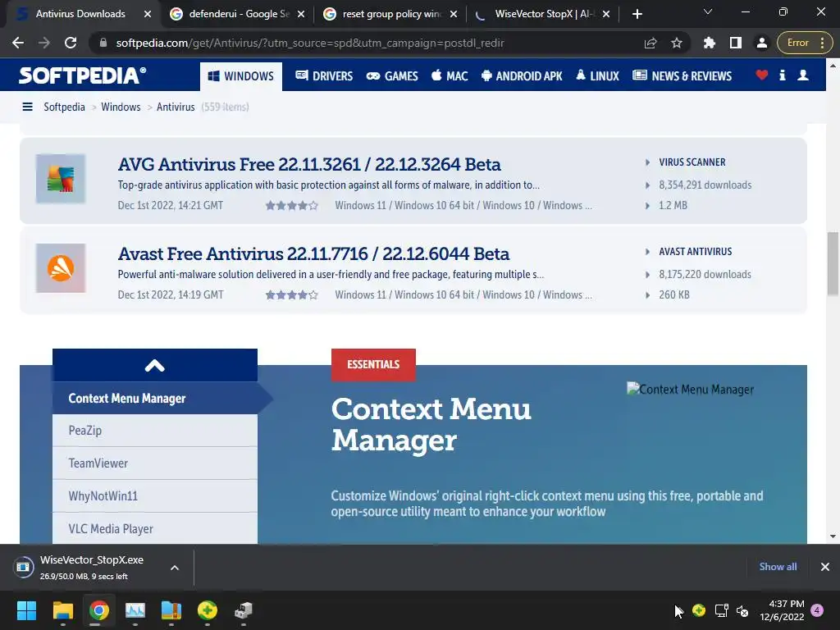Viewport: 840px width, 630px height.
Task: Open the tab search chevron
Action: pyautogui.click(x=708, y=11)
